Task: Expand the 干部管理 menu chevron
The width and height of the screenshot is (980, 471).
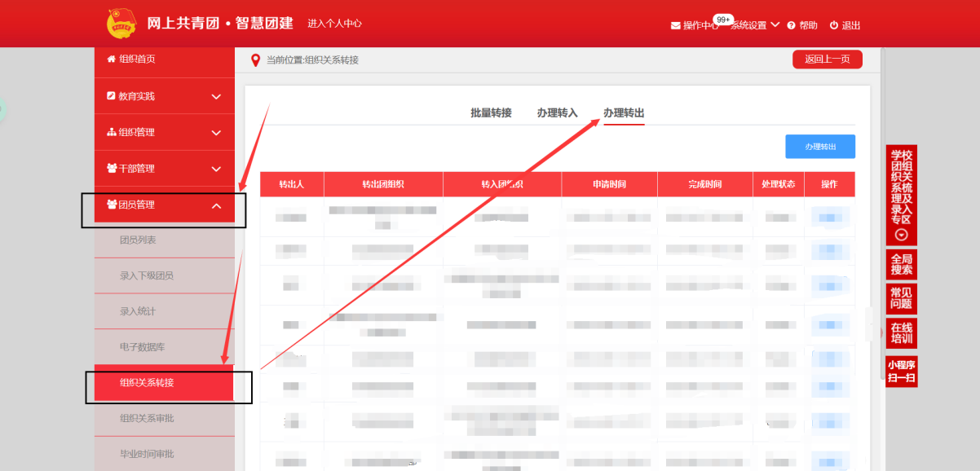Action: tap(216, 169)
